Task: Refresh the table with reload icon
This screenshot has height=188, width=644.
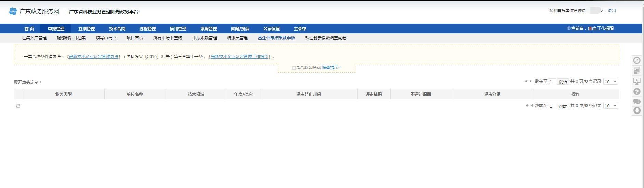Action: pyautogui.click(x=18, y=106)
